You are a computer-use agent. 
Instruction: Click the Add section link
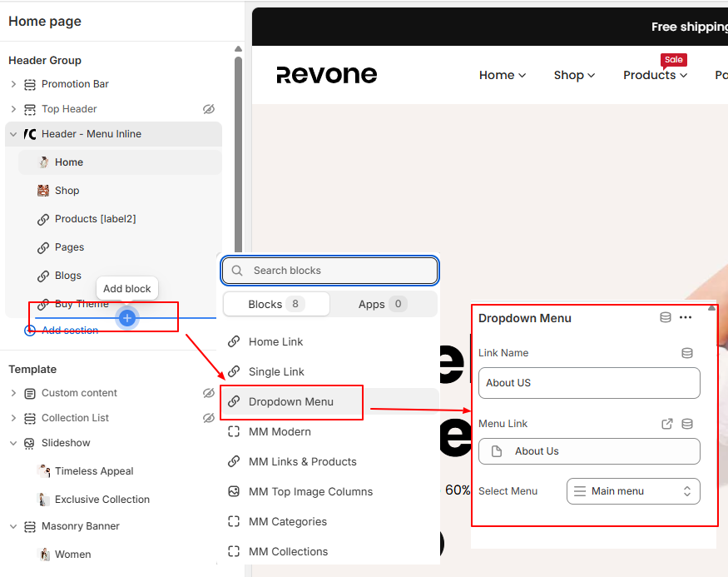[x=70, y=331]
